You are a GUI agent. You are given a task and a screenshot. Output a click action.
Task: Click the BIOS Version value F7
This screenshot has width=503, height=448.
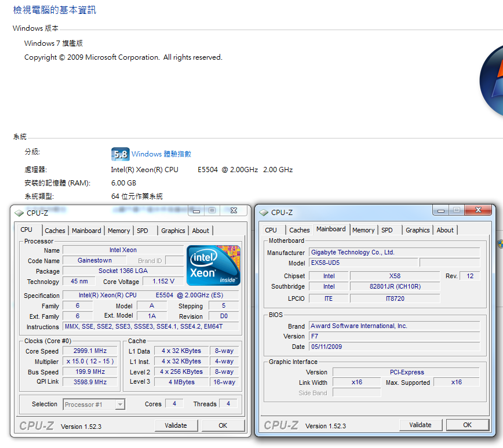pyautogui.click(x=394, y=336)
